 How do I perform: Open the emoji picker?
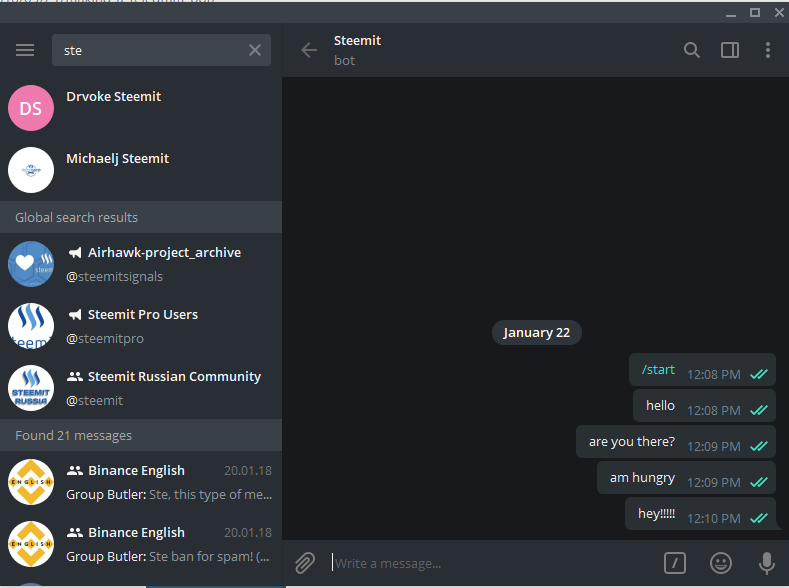click(x=721, y=563)
